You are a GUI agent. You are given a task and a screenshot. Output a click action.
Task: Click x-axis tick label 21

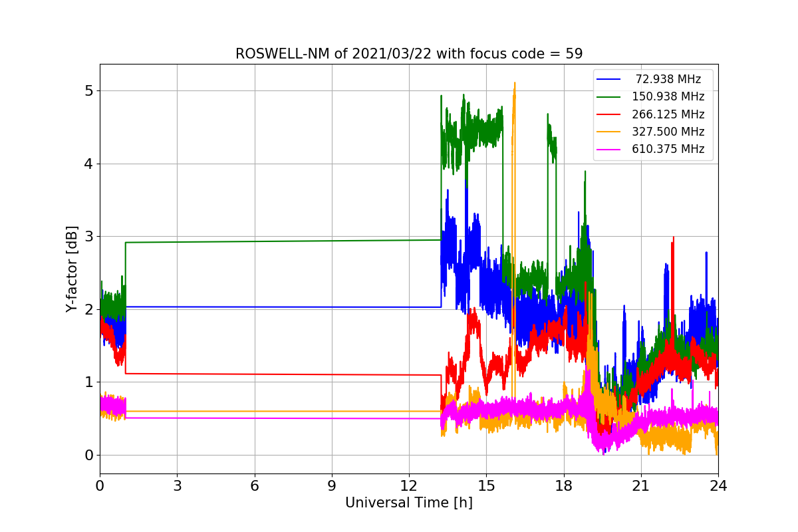pos(641,485)
